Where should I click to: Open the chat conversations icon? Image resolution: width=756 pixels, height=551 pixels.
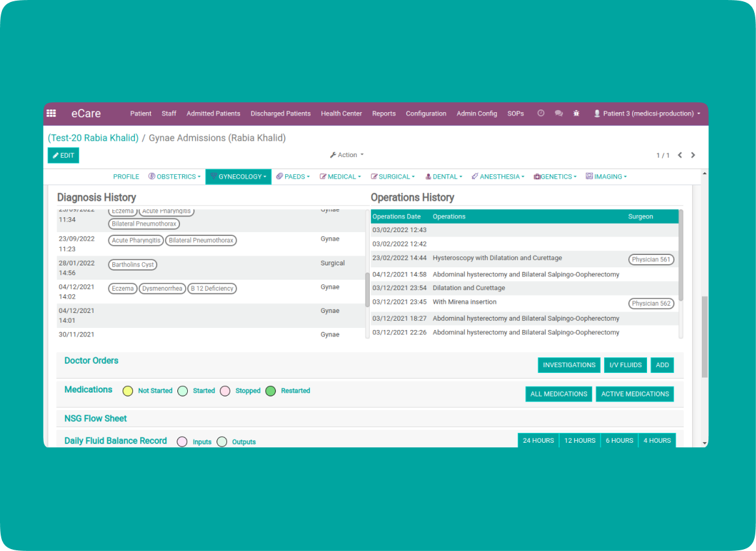pos(558,113)
